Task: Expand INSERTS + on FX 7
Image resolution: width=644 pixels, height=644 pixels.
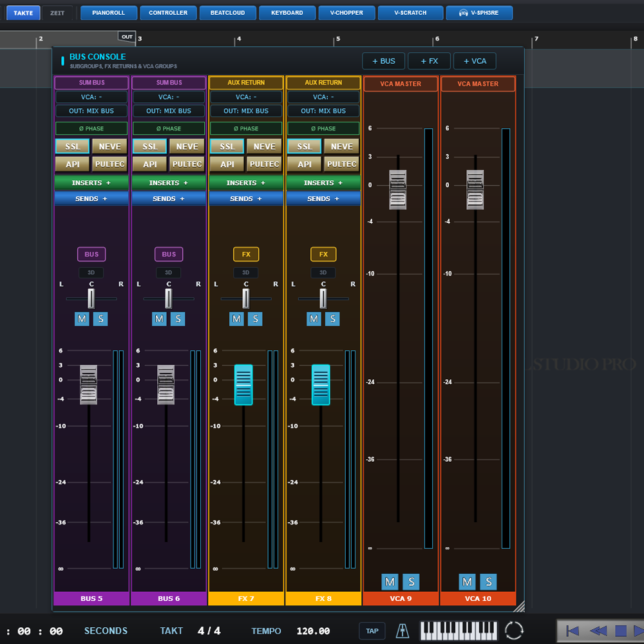Action: tap(246, 183)
